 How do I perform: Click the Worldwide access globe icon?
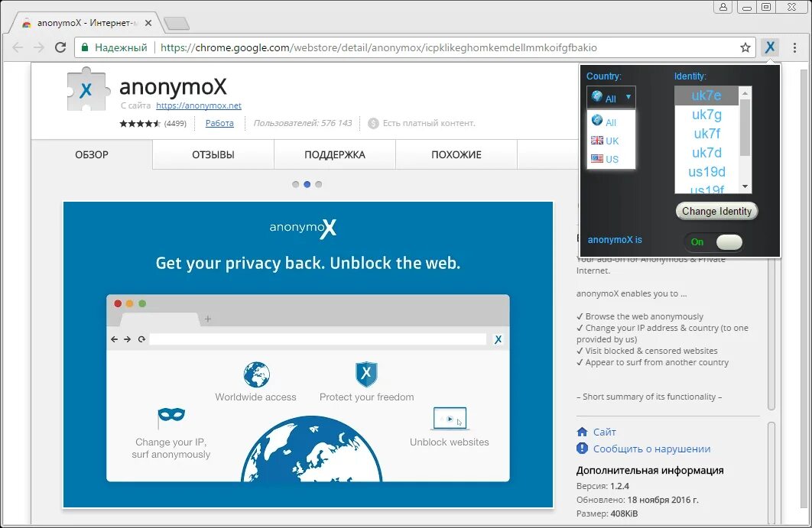click(256, 374)
